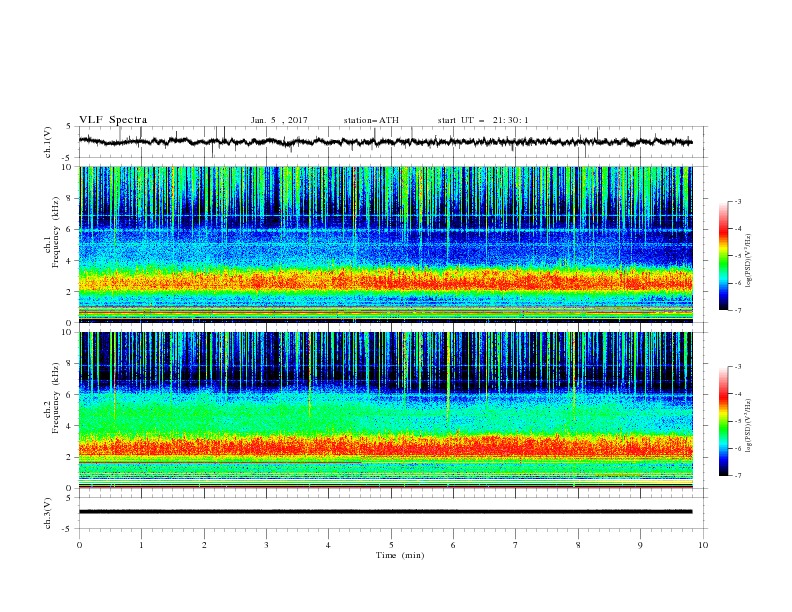Click the "-7" label on ch.2 colorbar

tap(738, 476)
